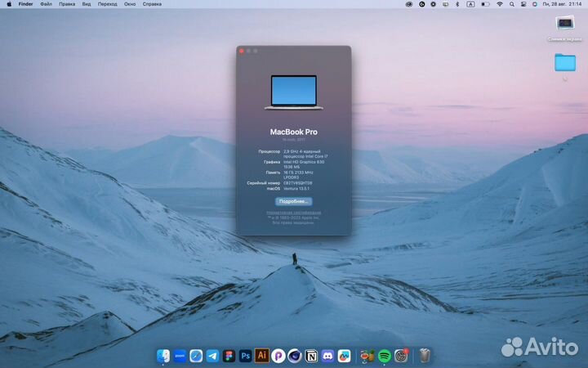Activate Siri from the menu bar
The width and height of the screenshot is (588, 368).
535,4
